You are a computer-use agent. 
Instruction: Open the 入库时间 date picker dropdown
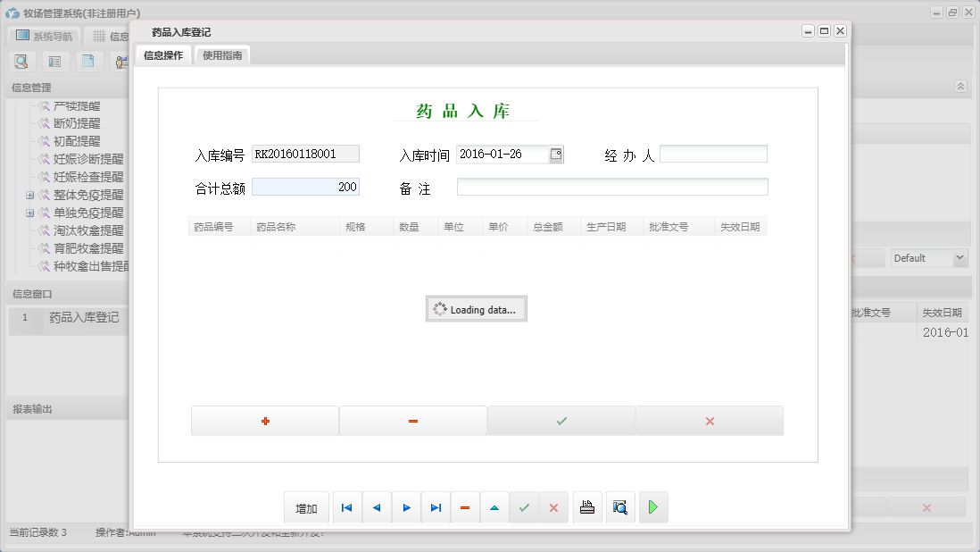click(x=555, y=153)
